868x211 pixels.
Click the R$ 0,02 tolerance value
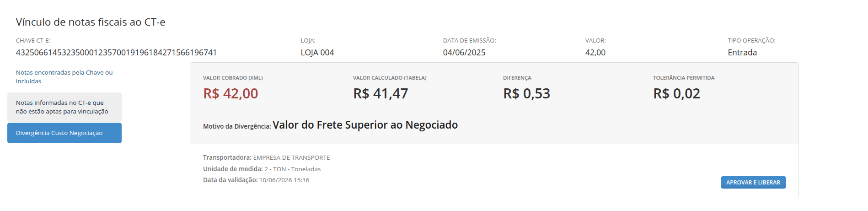point(676,93)
